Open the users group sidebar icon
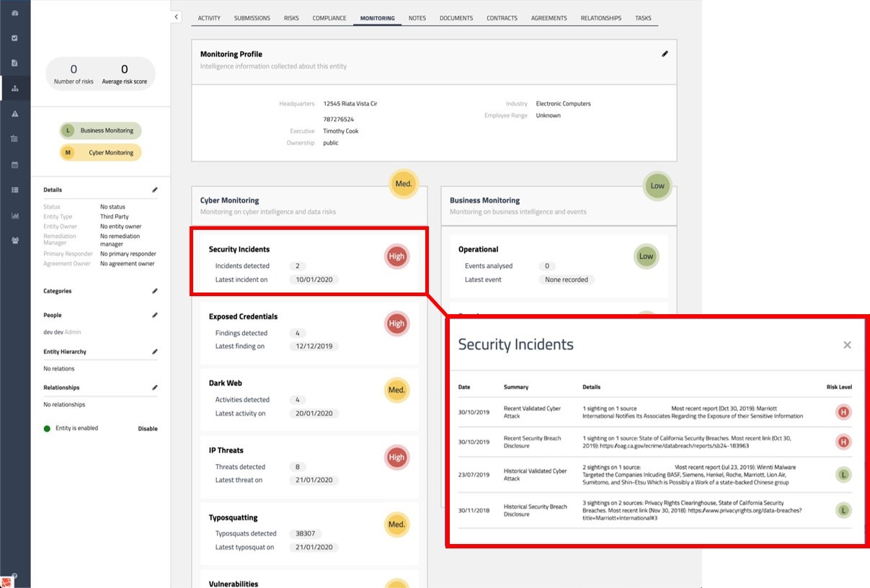 coord(15,241)
